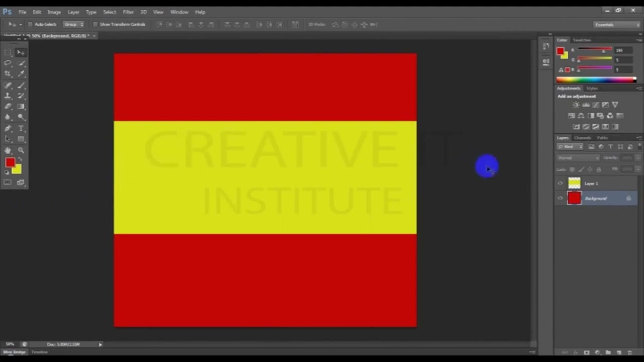644x362 pixels.
Task: Hide the Background layer eye icon
Action: tap(560, 198)
